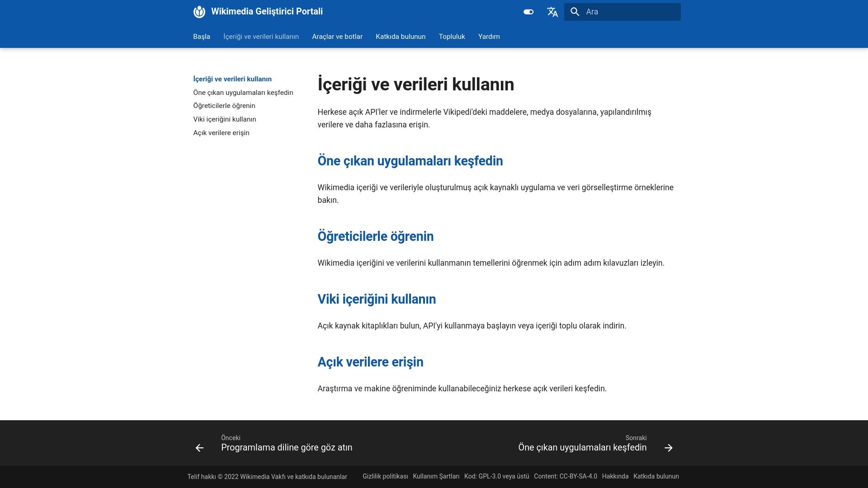Go to the Topluluk tab
Image resolution: width=868 pixels, height=488 pixels.
(452, 37)
